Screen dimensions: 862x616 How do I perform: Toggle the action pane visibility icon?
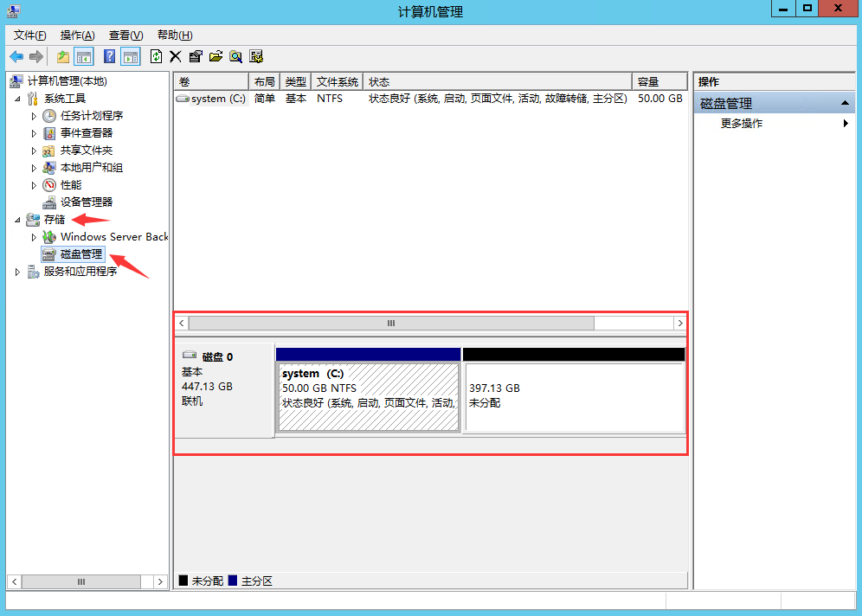[130, 56]
